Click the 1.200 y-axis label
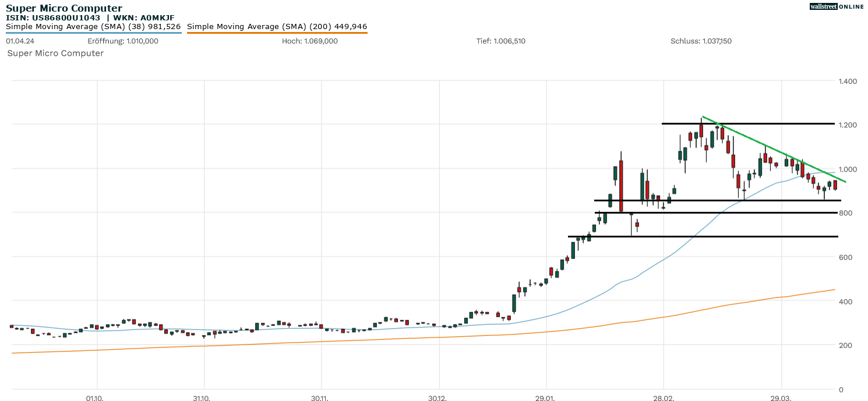868x401 pixels. pyautogui.click(x=846, y=125)
